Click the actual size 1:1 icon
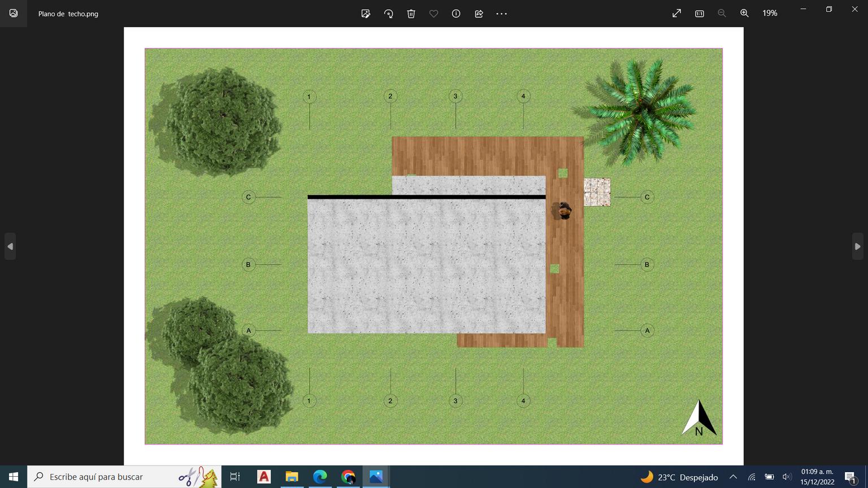 pyautogui.click(x=699, y=14)
